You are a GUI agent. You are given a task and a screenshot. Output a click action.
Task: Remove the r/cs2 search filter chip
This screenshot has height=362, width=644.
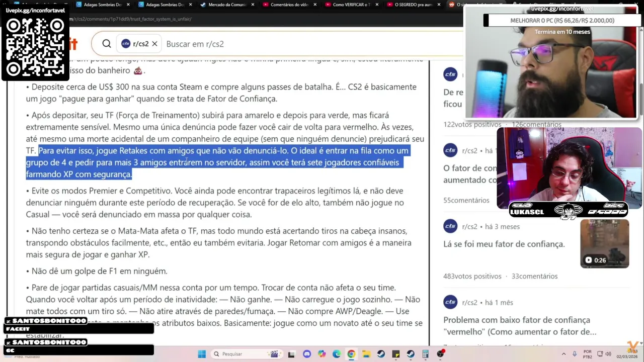point(154,44)
